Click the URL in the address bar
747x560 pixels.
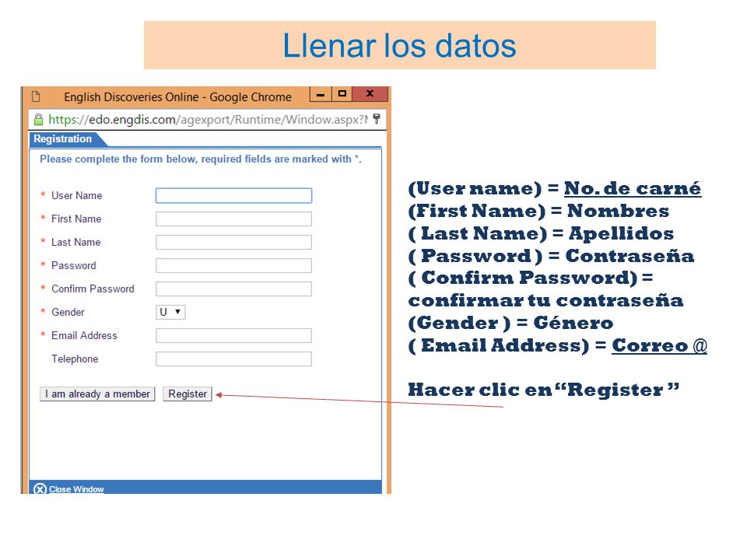pyautogui.click(x=208, y=120)
